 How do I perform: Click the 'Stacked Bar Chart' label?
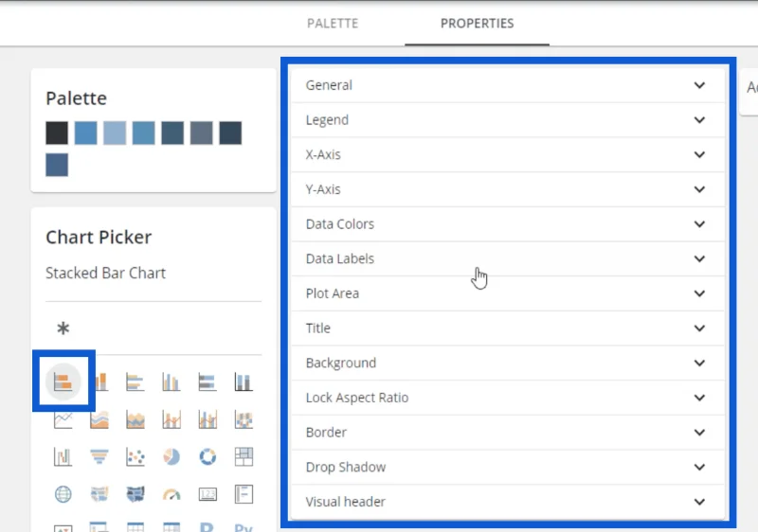click(105, 274)
